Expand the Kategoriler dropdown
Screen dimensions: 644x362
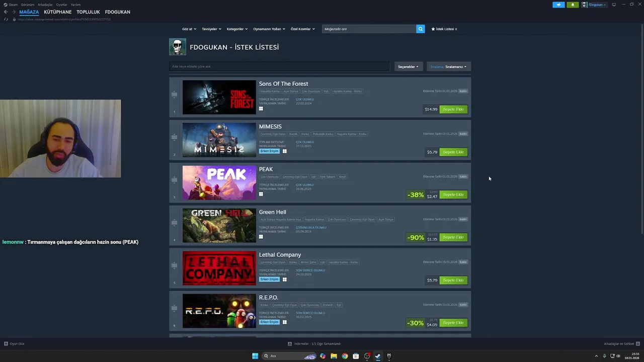[x=237, y=29]
